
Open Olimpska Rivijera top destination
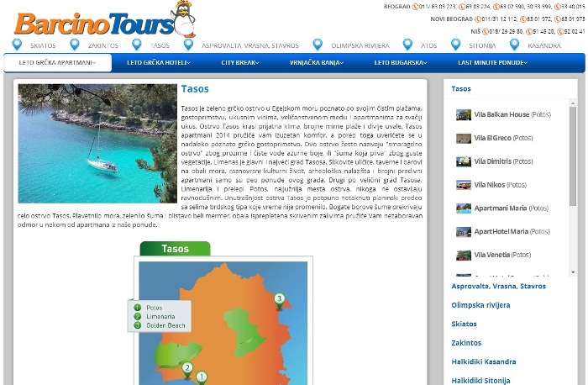(x=360, y=45)
